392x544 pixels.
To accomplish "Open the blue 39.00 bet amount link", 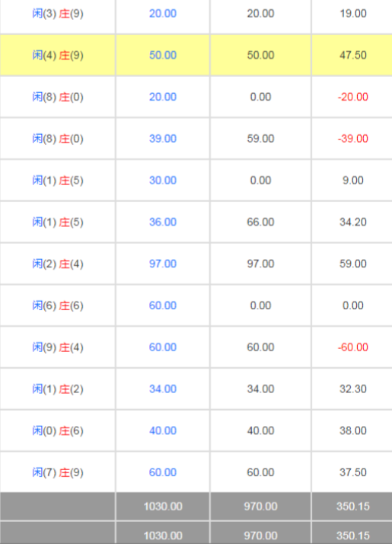I will click(x=163, y=139).
